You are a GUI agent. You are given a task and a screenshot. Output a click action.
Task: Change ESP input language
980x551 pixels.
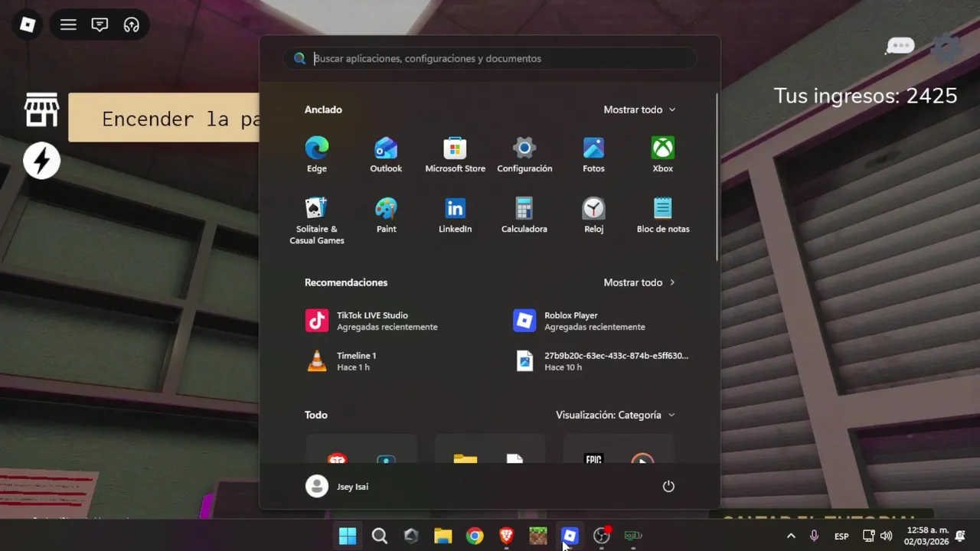click(841, 536)
